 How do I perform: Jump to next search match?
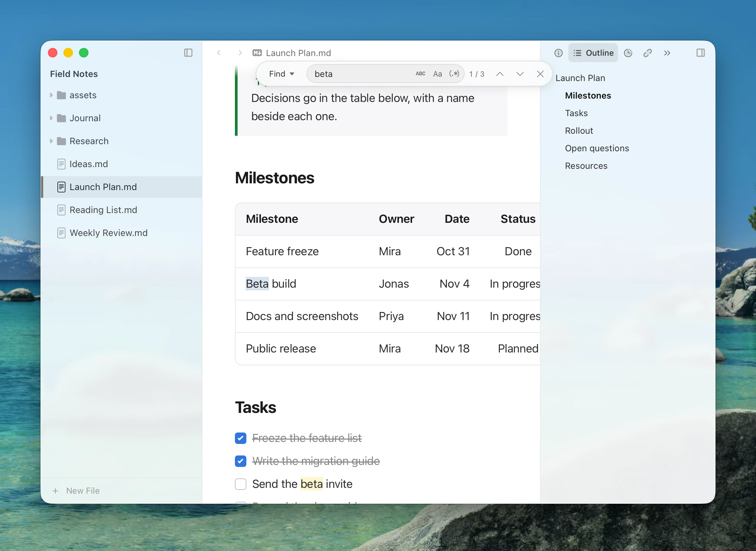[520, 74]
